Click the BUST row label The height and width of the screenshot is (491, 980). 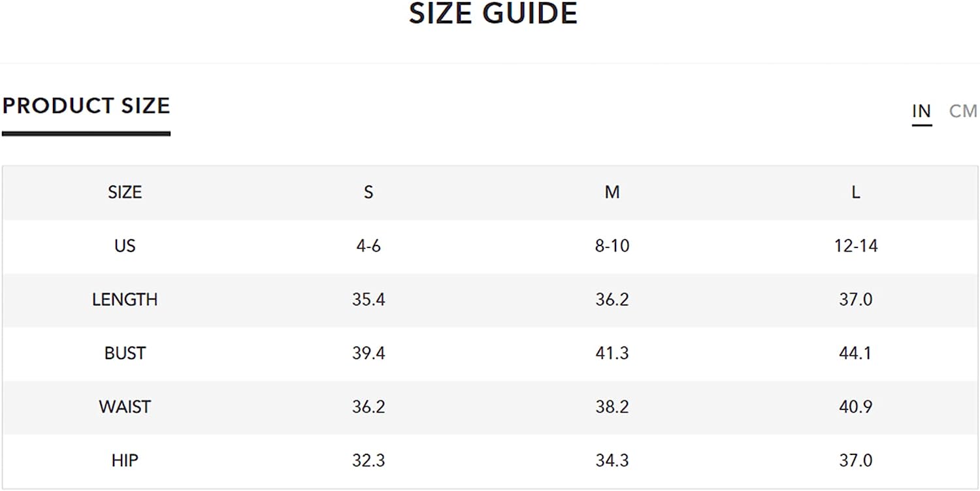125,353
